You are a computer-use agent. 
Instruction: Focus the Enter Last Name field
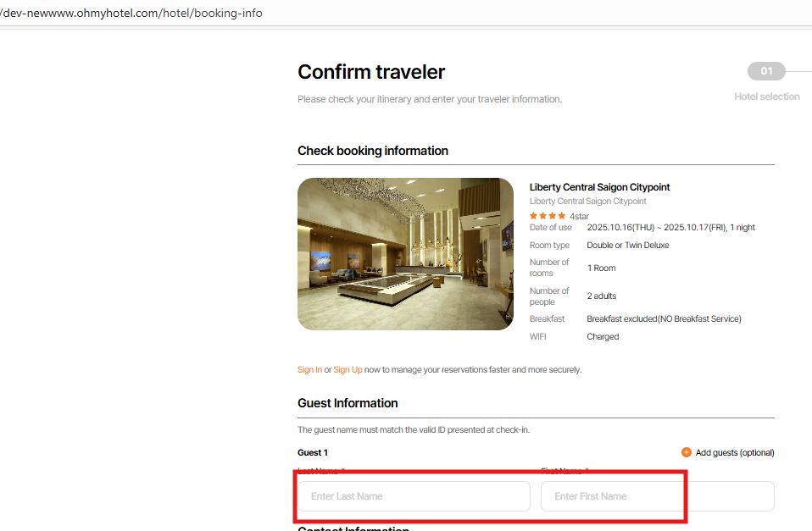tap(414, 496)
